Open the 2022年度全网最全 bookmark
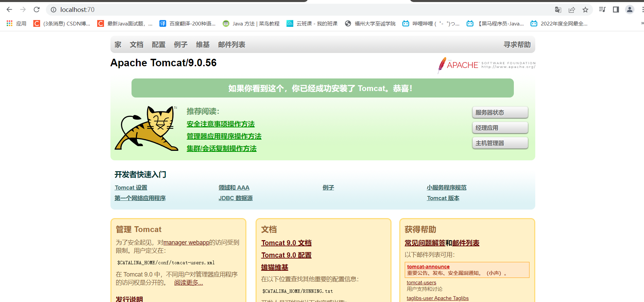 [x=559, y=23]
